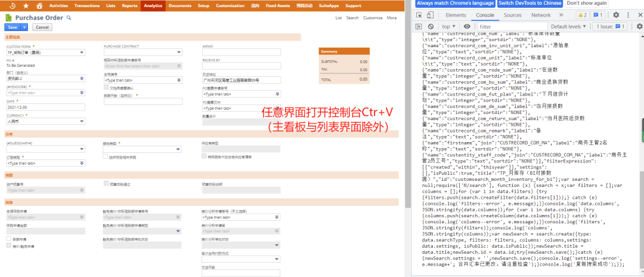The height and width of the screenshot is (277, 644).
Task: Go to the Home icon
Action: coord(39,6)
